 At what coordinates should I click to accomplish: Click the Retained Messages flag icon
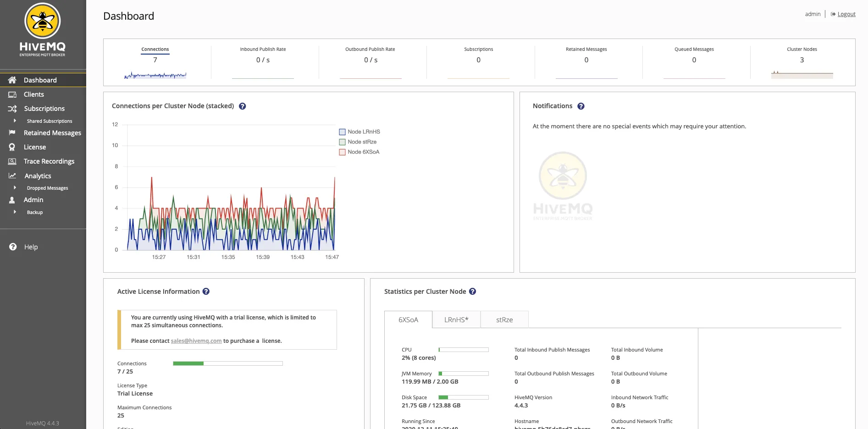(x=12, y=132)
